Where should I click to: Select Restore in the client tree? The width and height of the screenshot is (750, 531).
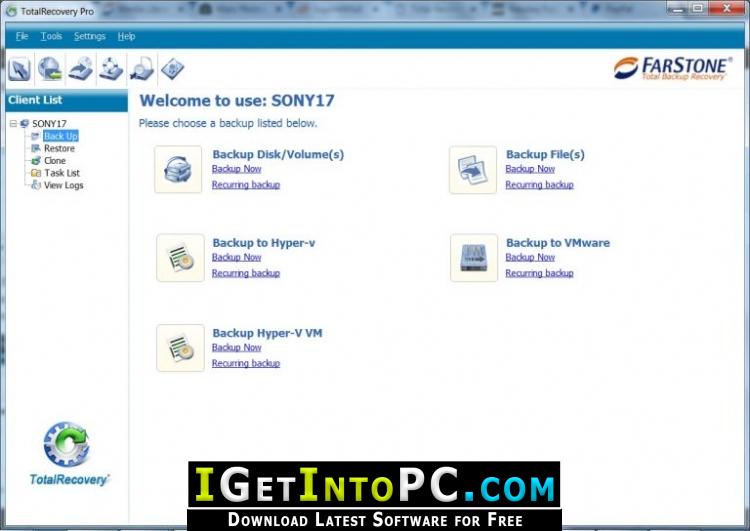(59, 148)
